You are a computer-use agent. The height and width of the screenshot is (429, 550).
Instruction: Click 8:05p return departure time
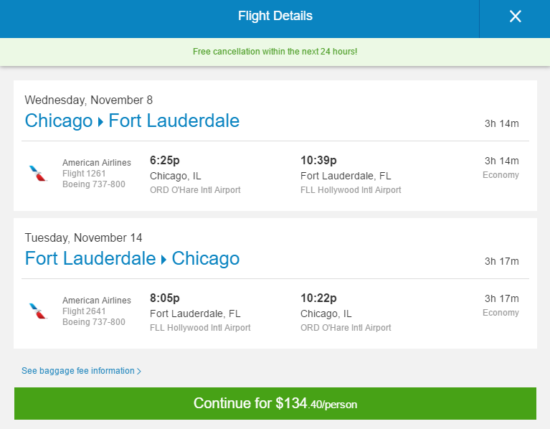[x=165, y=298]
